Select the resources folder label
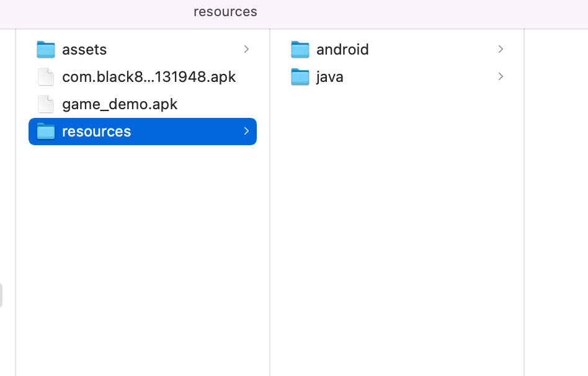588x376 pixels. coord(96,132)
